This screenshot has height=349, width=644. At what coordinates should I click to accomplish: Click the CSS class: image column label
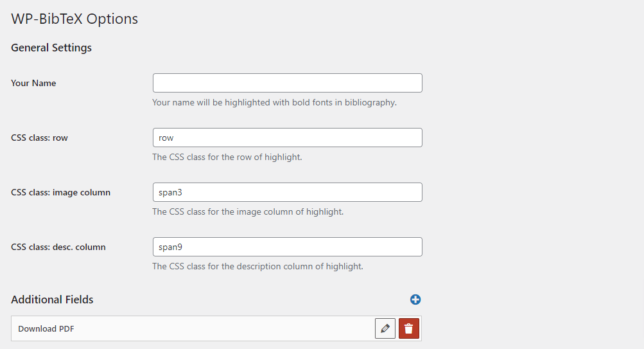tap(60, 192)
